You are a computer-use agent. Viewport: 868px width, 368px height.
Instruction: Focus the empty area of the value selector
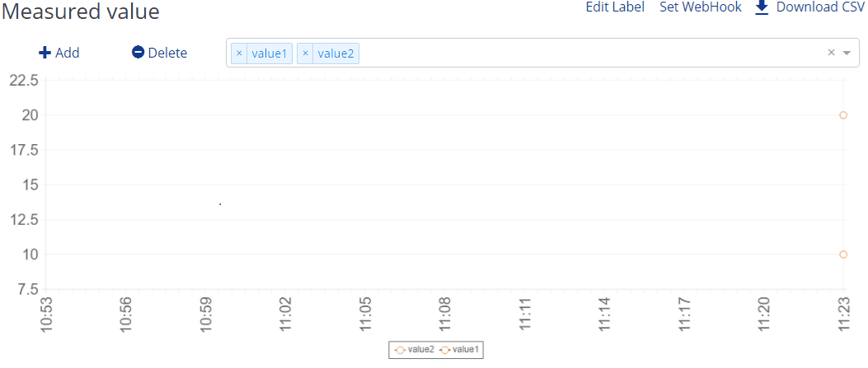pos(577,53)
